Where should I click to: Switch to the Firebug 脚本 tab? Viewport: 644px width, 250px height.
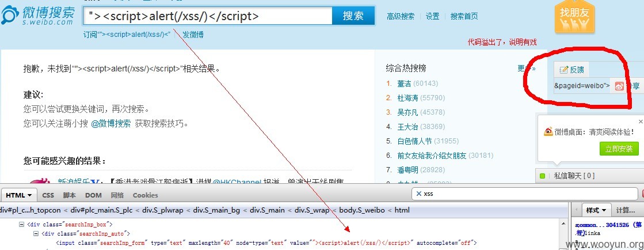coord(70,195)
